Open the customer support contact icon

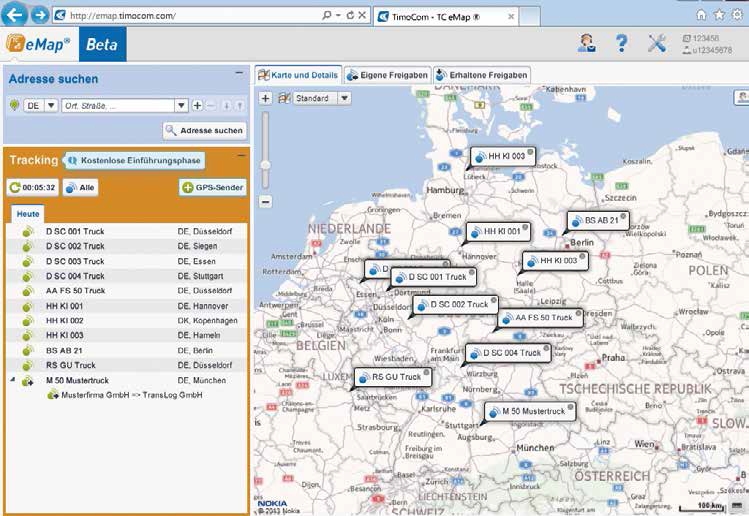(x=586, y=43)
